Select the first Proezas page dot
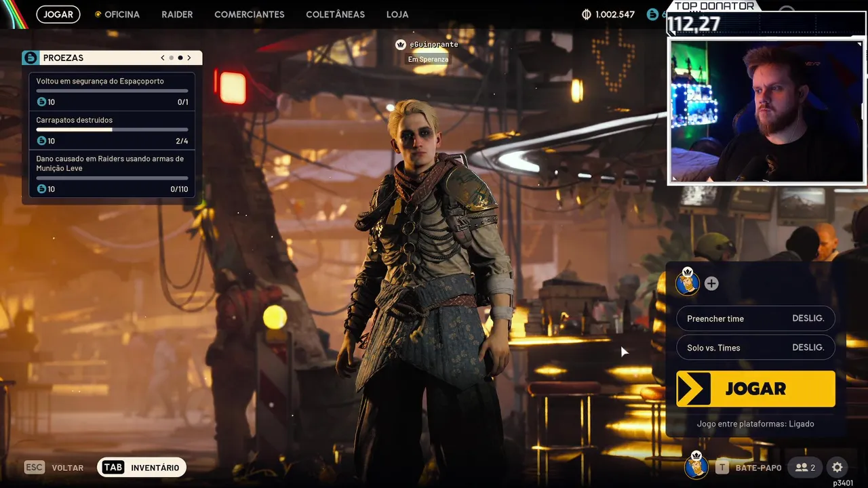Viewport: 868px width, 488px height. (x=172, y=58)
